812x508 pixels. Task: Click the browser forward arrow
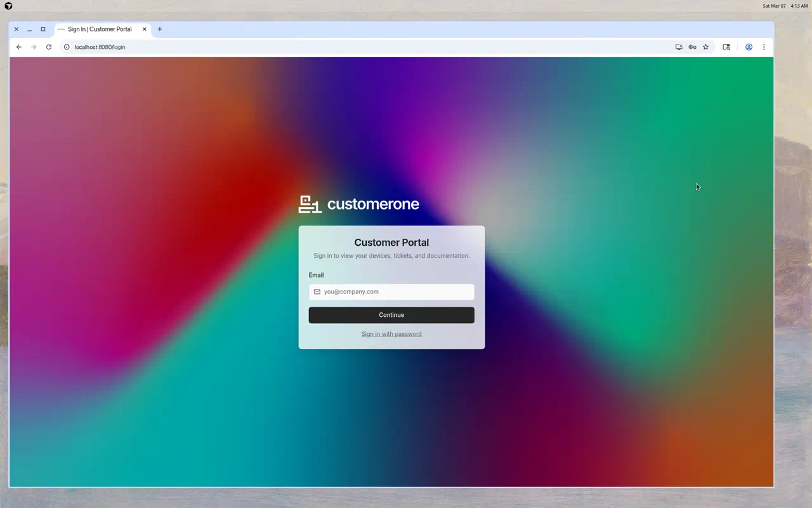[34, 47]
